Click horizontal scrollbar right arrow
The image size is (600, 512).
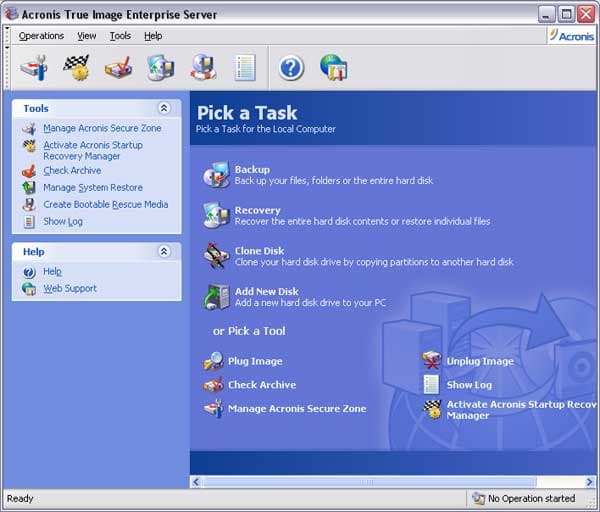click(x=590, y=482)
